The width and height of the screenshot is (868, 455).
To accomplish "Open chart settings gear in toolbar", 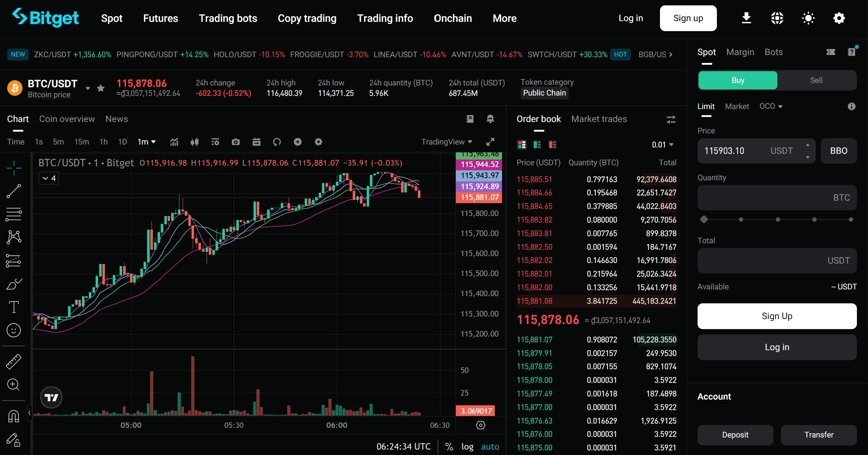I will (x=318, y=142).
